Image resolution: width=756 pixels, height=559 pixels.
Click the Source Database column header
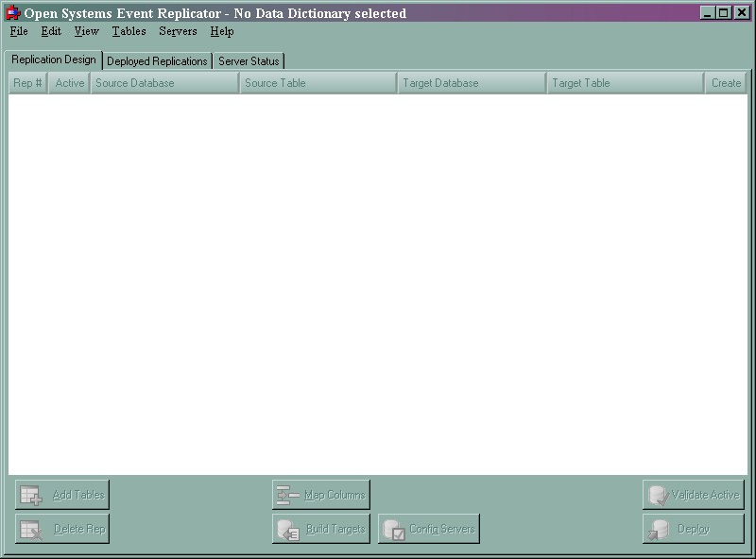163,82
